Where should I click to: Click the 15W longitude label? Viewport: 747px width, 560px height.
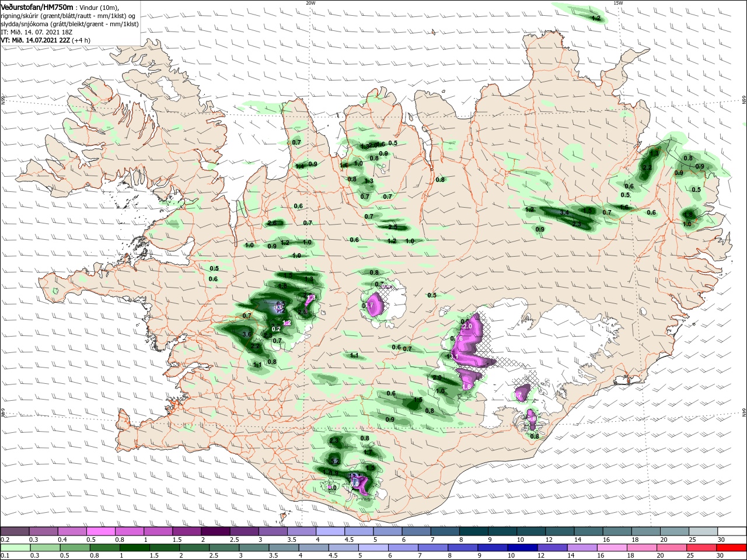click(618, 3)
